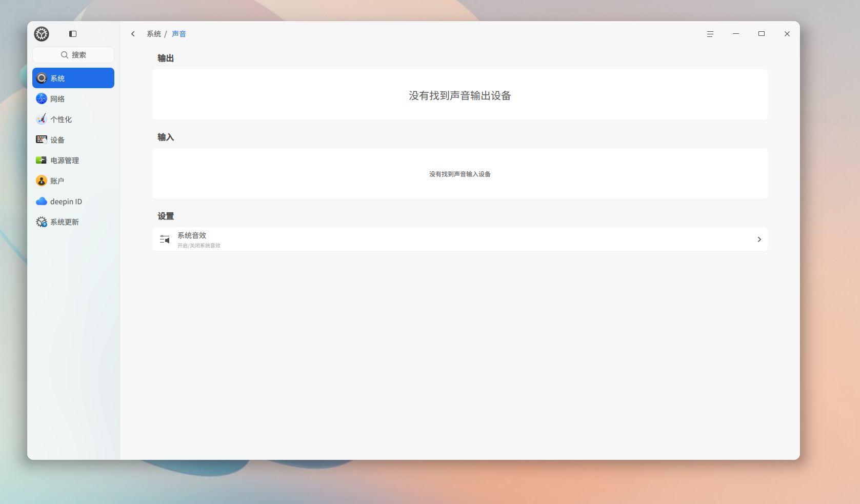Click the 开启/关闭系统音效 description text

(x=199, y=246)
